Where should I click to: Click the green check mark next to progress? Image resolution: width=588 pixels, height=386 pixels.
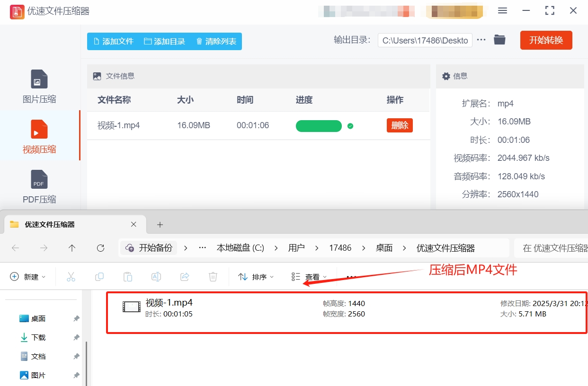pyautogui.click(x=350, y=126)
